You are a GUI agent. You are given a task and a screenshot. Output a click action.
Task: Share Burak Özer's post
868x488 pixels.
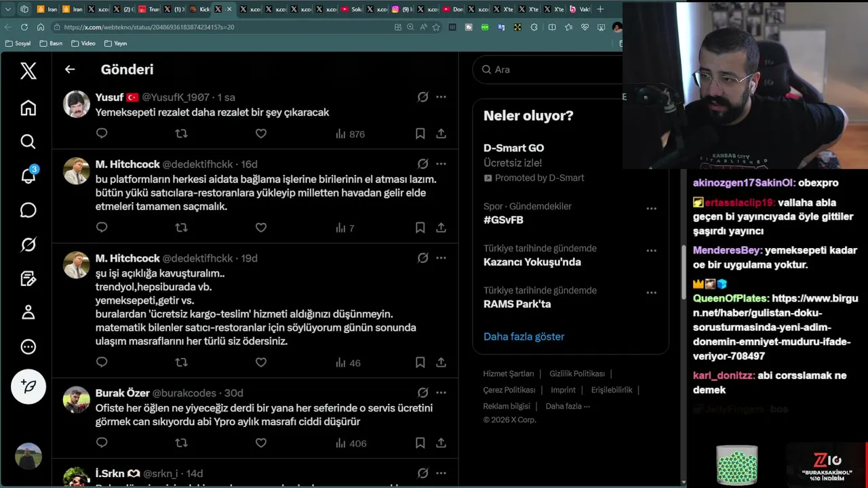(x=441, y=443)
